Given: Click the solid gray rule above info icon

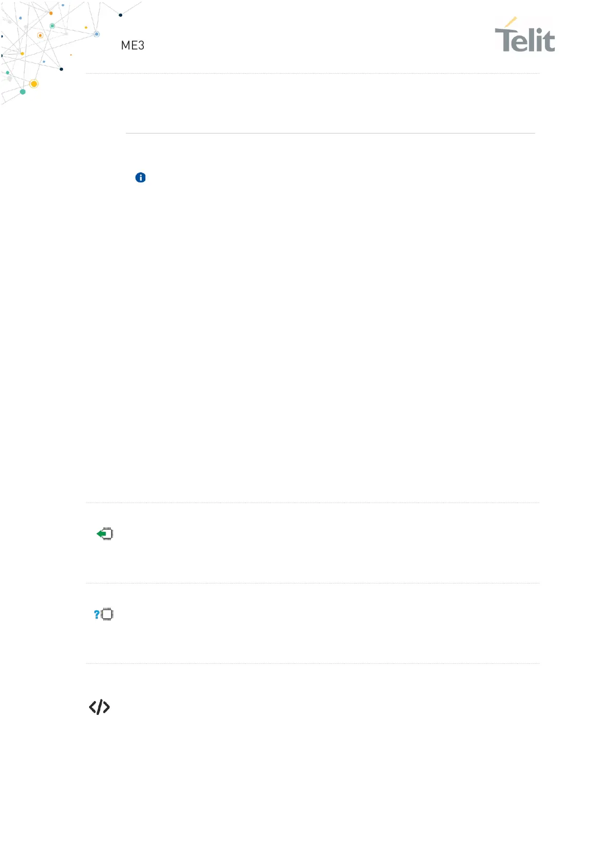Looking at the screenshot, I should [330, 133].
